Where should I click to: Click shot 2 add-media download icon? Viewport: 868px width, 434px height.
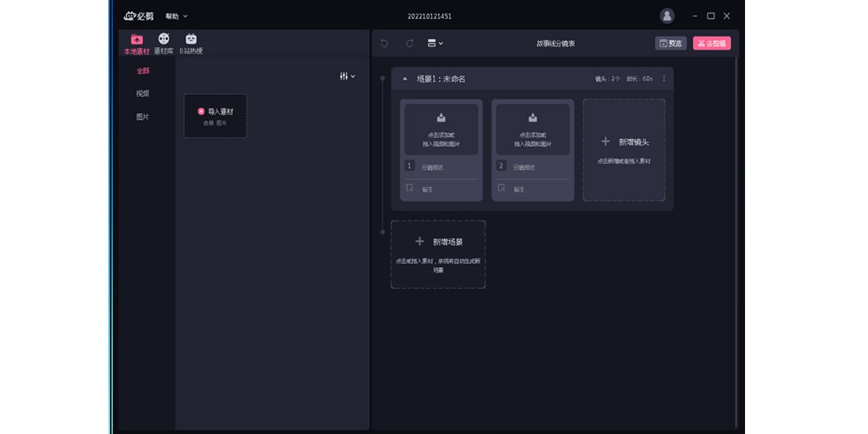pyautogui.click(x=532, y=118)
